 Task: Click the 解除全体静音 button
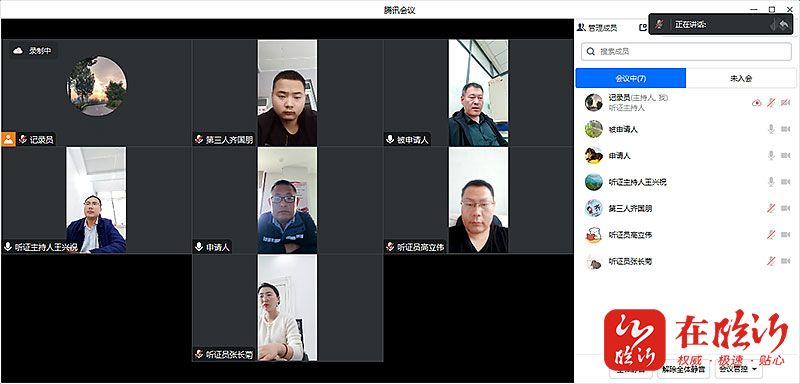click(684, 368)
